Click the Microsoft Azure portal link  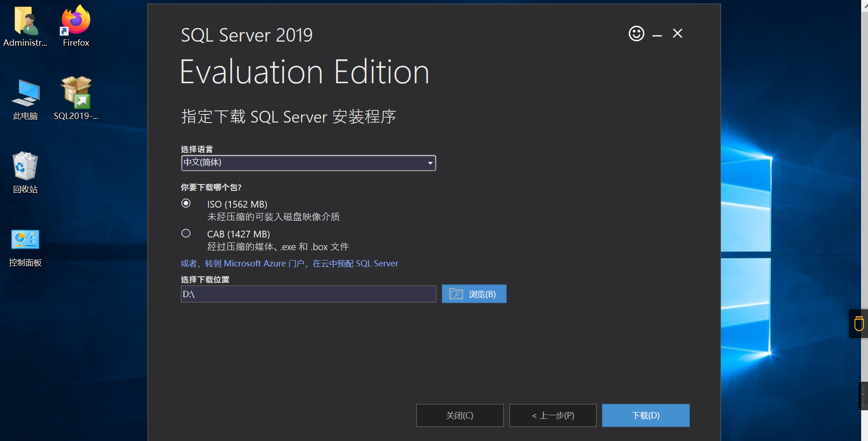pos(289,263)
